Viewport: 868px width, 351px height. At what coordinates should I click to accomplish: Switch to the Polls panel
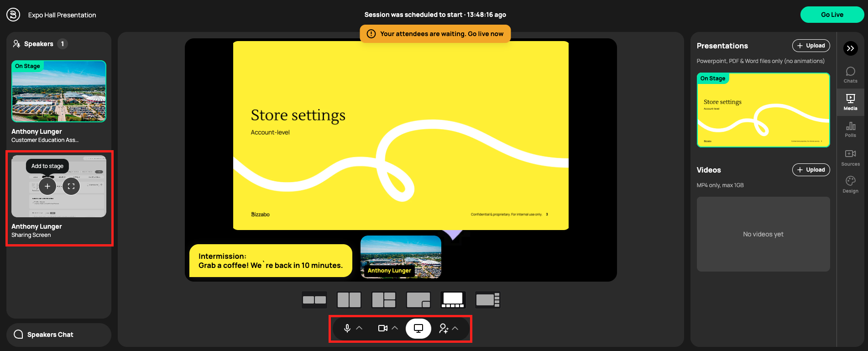pyautogui.click(x=850, y=129)
